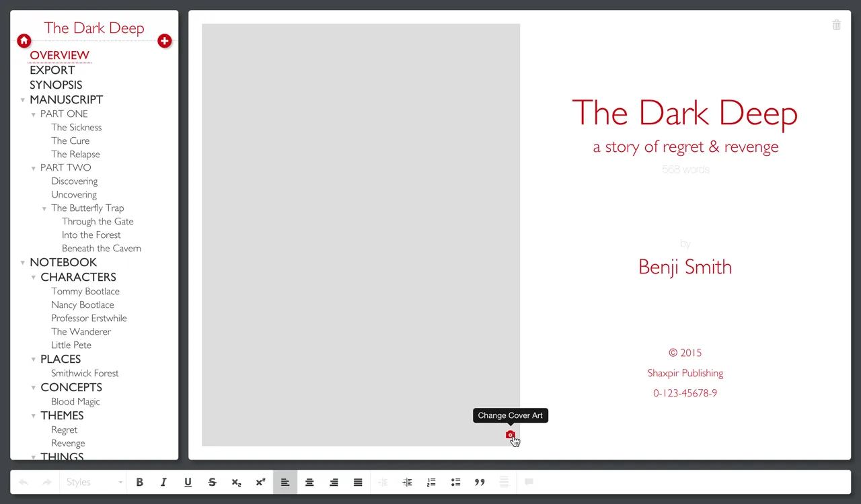Open the EXPORT section
This screenshot has height=504, width=861.
(x=52, y=70)
